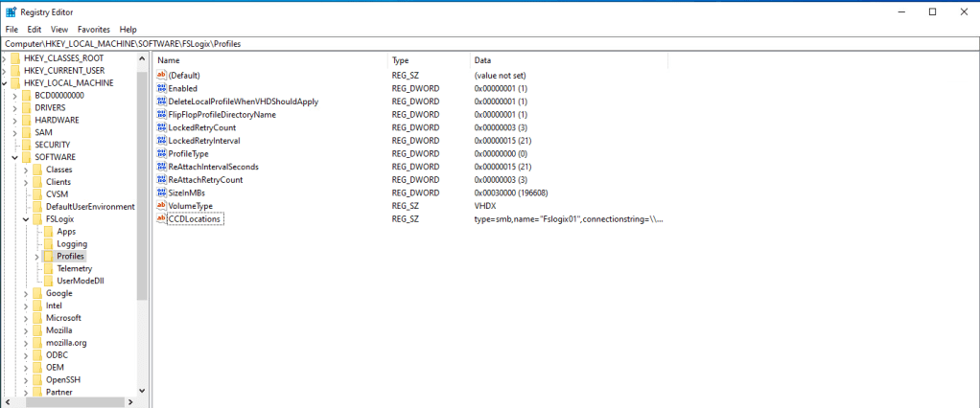Click the folder icon for Telemetry key
This screenshot has height=408, width=980.
(x=48, y=268)
